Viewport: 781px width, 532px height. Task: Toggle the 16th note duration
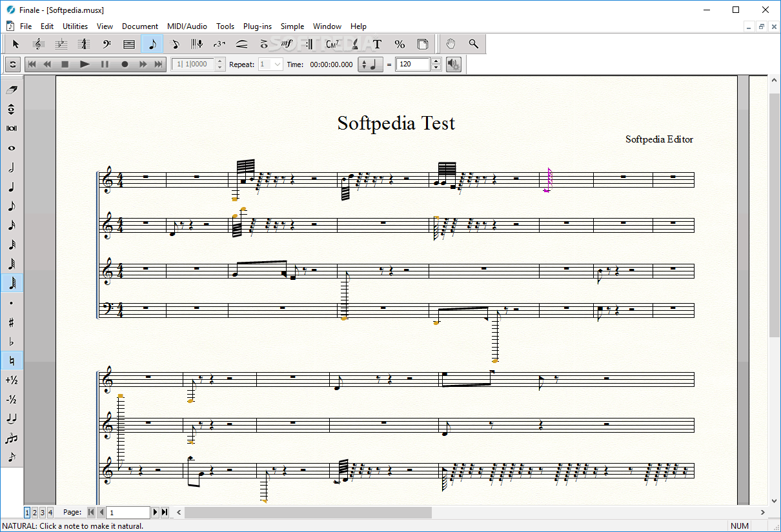[x=12, y=226]
